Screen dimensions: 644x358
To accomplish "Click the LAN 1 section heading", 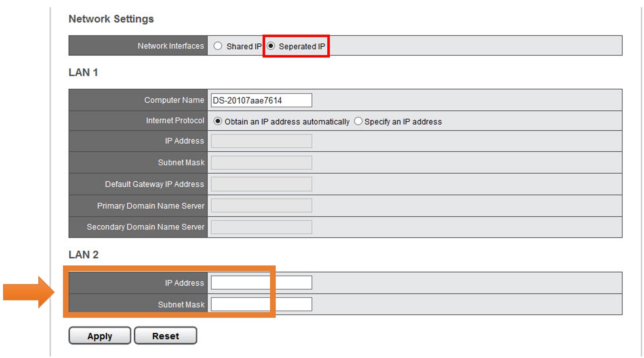I will point(83,72).
